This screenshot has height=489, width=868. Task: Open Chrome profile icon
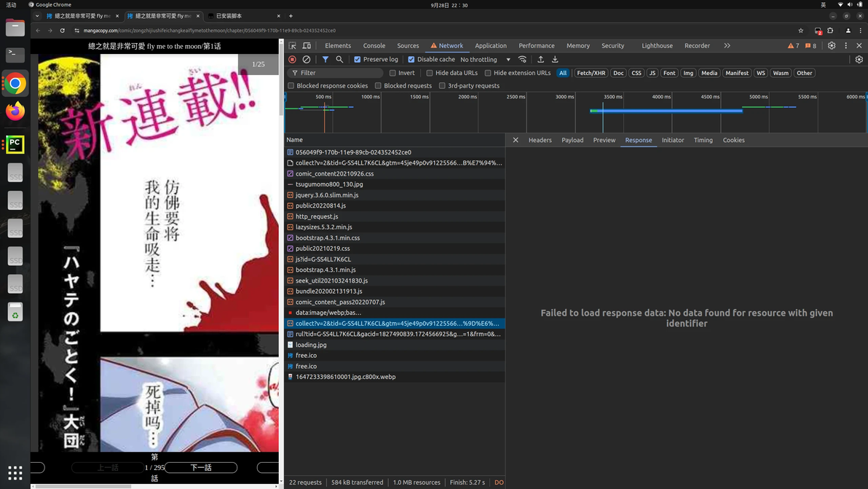click(x=848, y=31)
